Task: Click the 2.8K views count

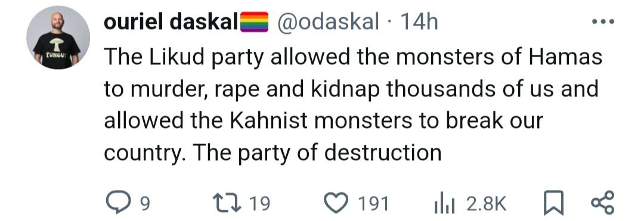Action: [487, 204]
